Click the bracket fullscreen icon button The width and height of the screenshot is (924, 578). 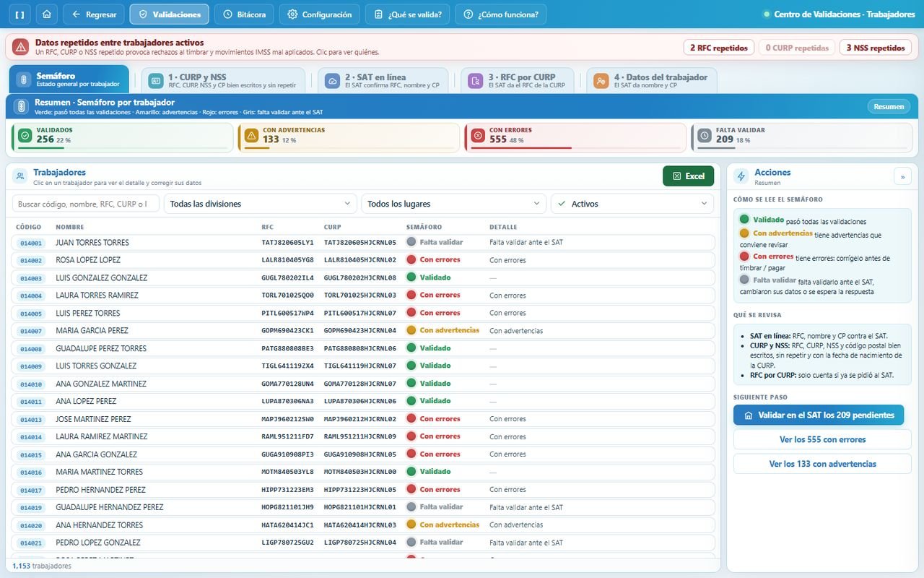click(x=19, y=14)
